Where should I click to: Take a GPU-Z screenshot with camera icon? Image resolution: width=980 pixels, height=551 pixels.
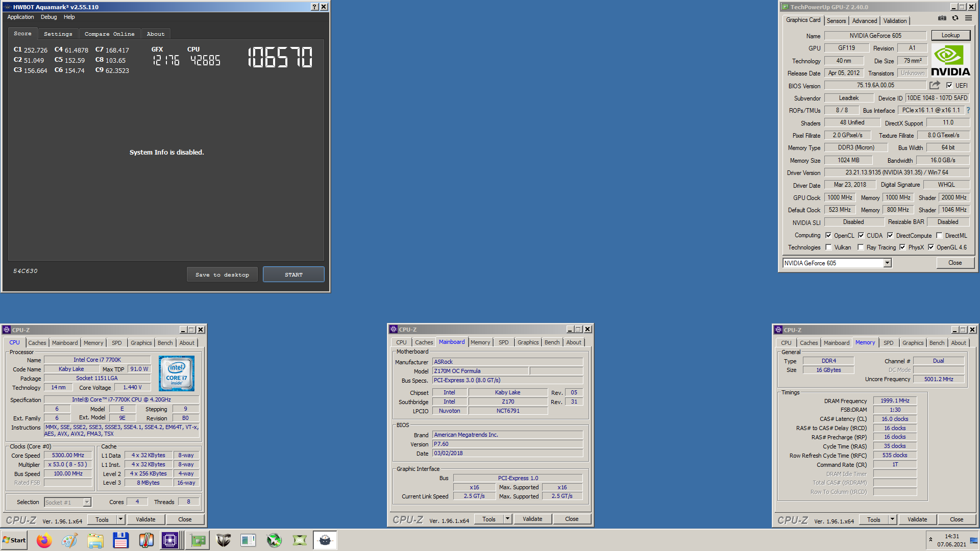click(942, 18)
